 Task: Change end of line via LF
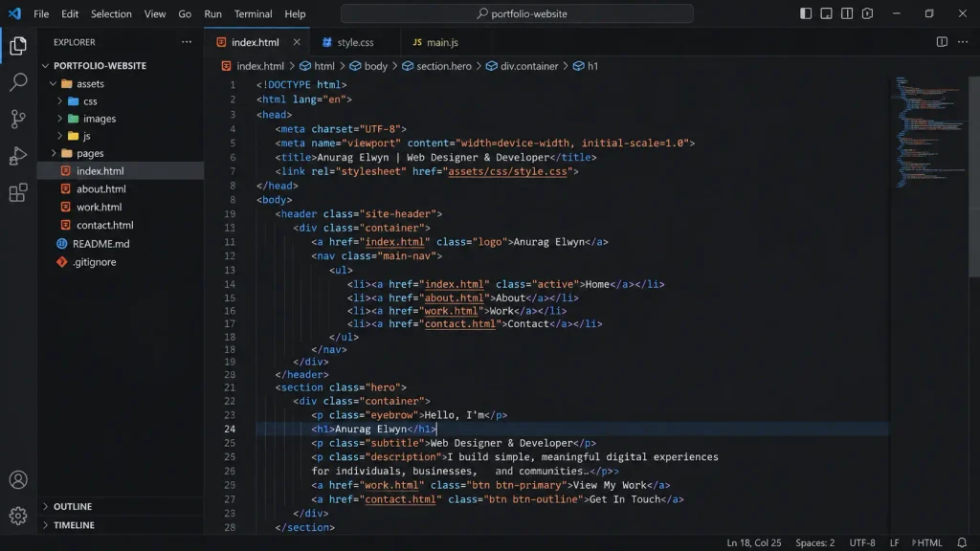pyautogui.click(x=895, y=542)
